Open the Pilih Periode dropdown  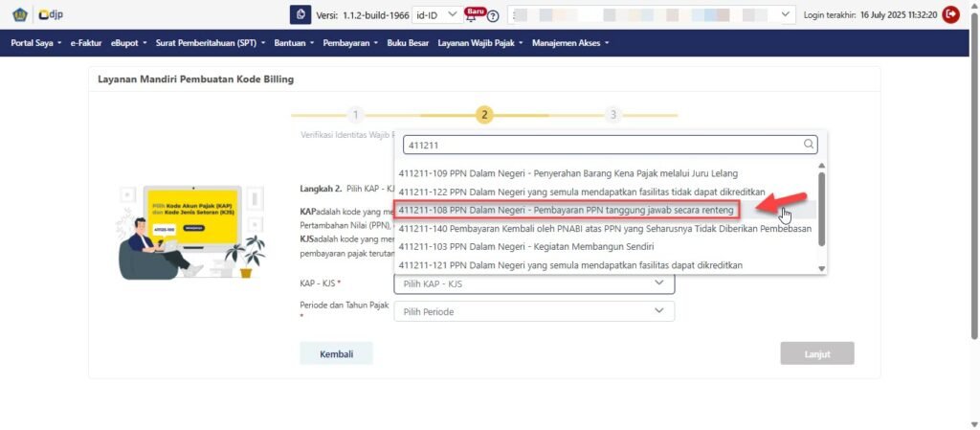pyautogui.click(x=534, y=311)
